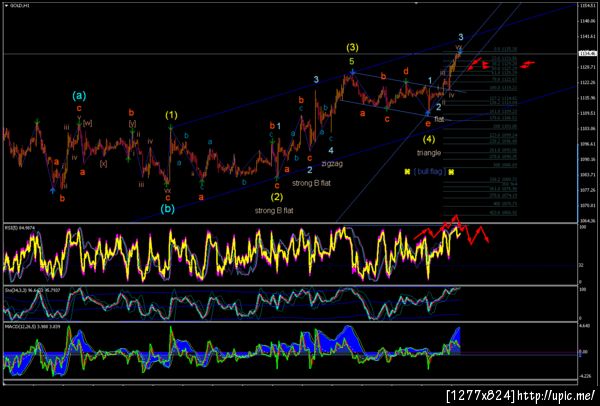Click the "bull flag" annotation text

pyautogui.click(x=429, y=172)
